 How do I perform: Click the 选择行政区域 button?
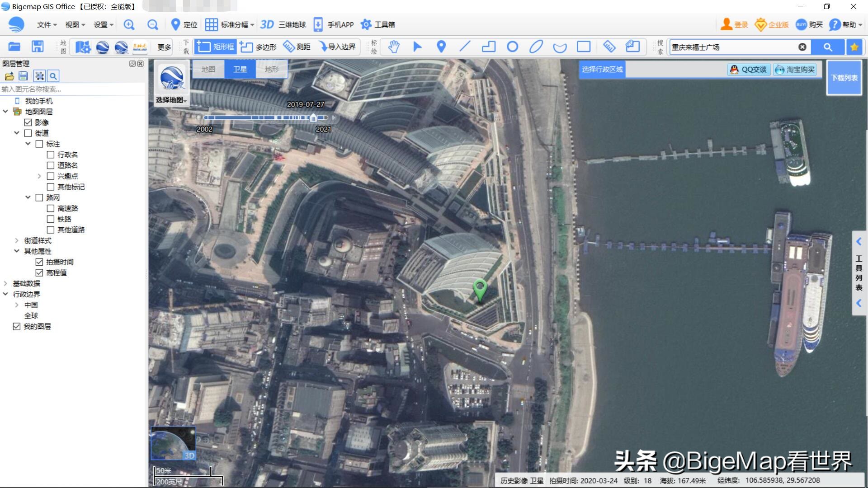tap(602, 69)
